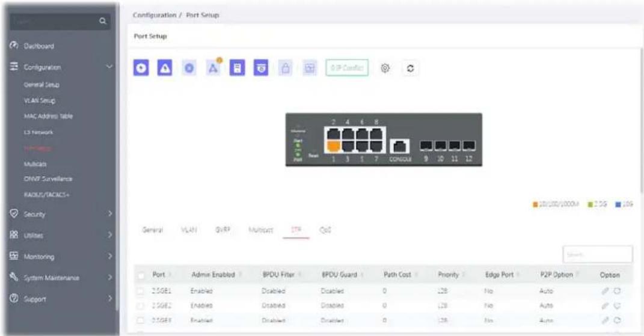Open MAC Address Table in sidebar
This screenshot has height=336, width=644.
click(x=49, y=116)
